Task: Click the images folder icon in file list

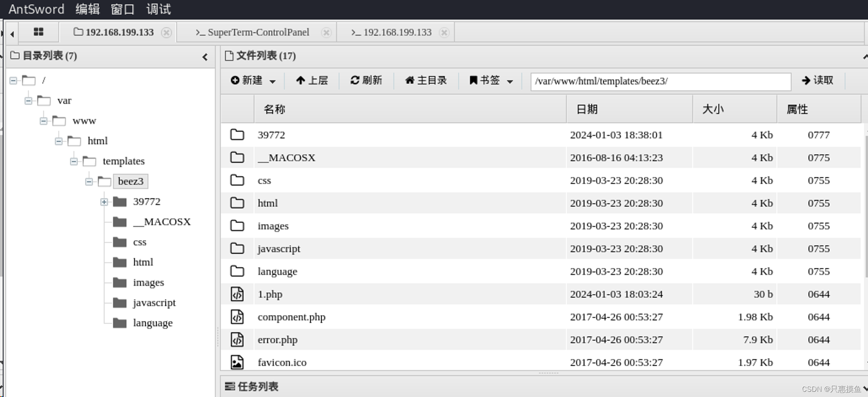Action: 237,225
